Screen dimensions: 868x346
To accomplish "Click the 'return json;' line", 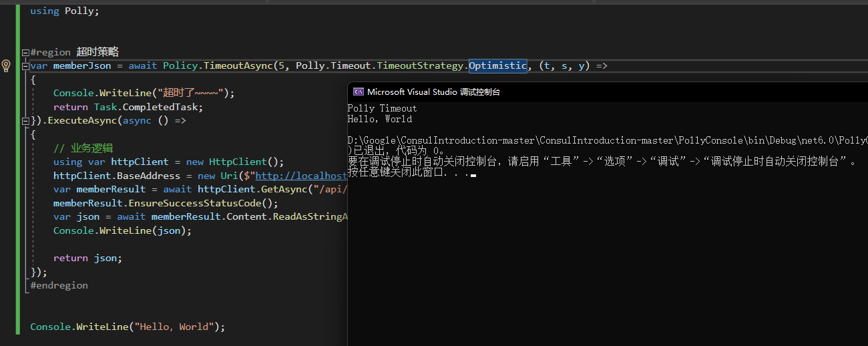I will coord(87,258).
